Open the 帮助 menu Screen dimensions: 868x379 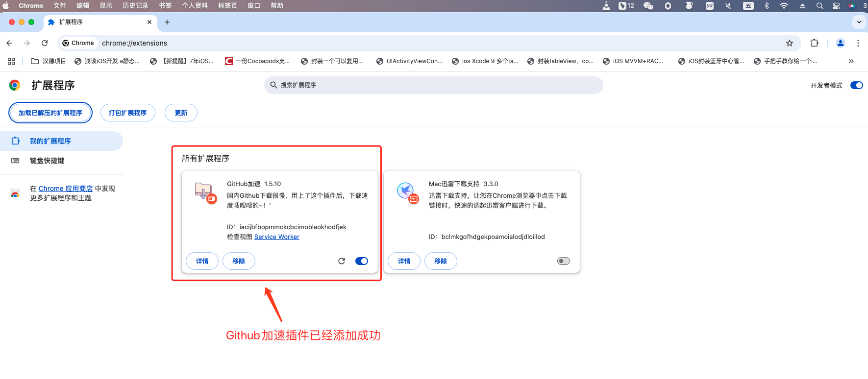(277, 6)
